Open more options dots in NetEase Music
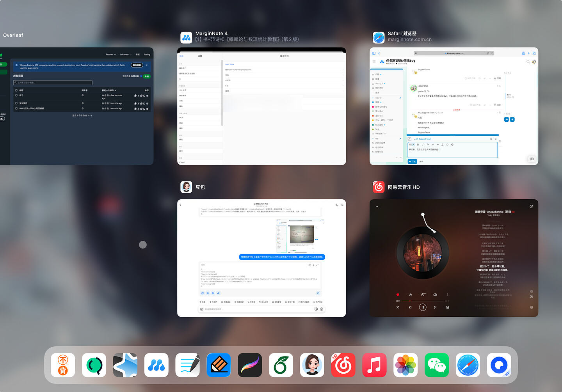 click(448, 294)
